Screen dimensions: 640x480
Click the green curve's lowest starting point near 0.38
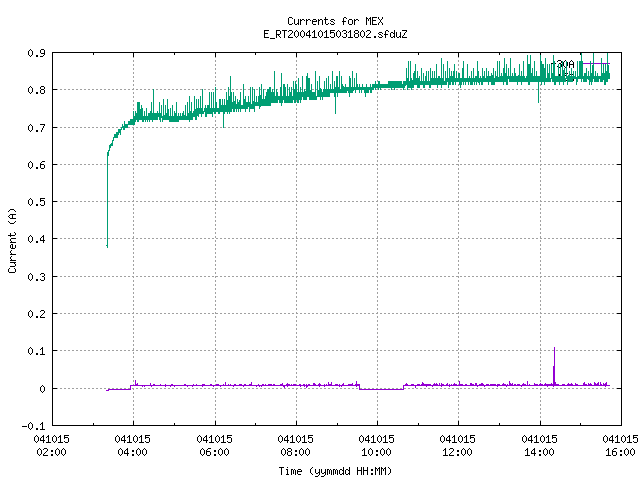tap(107, 246)
